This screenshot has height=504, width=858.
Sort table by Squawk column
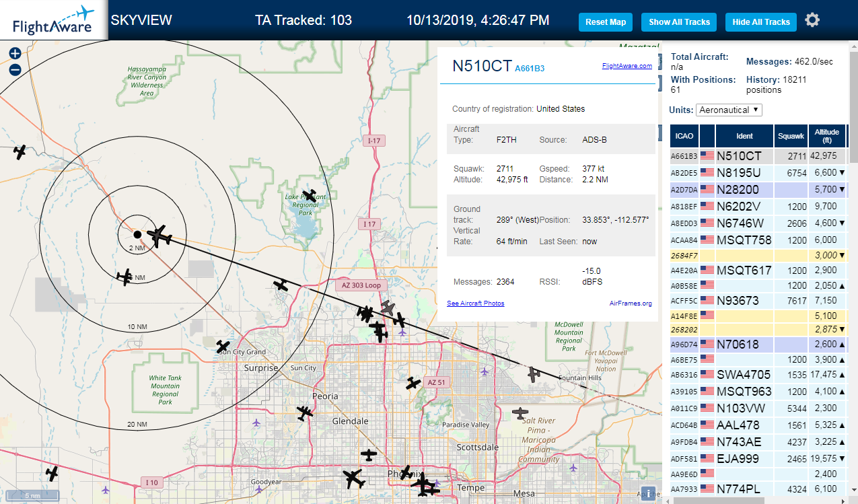[x=791, y=136]
